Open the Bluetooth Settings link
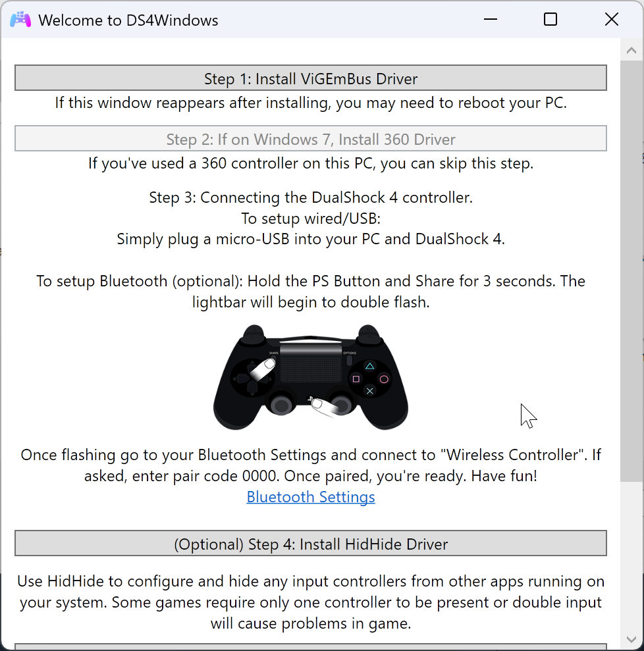The width and height of the screenshot is (644, 651). tap(311, 497)
